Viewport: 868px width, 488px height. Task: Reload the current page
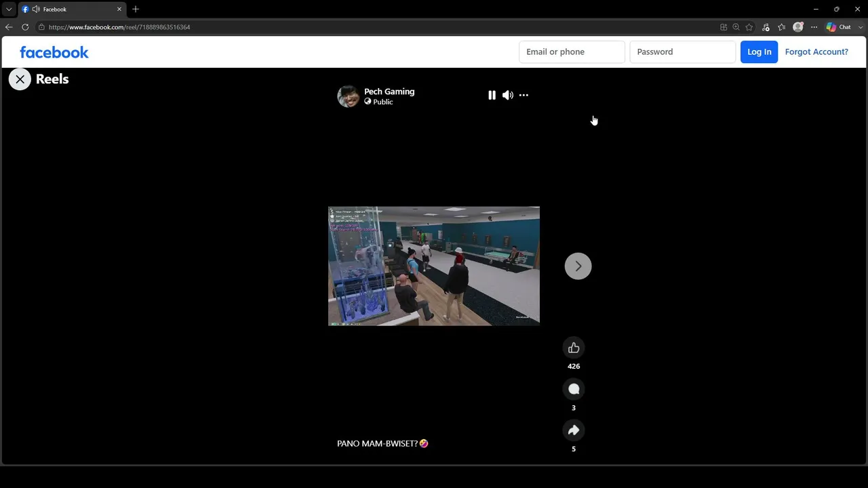pos(25,27)
